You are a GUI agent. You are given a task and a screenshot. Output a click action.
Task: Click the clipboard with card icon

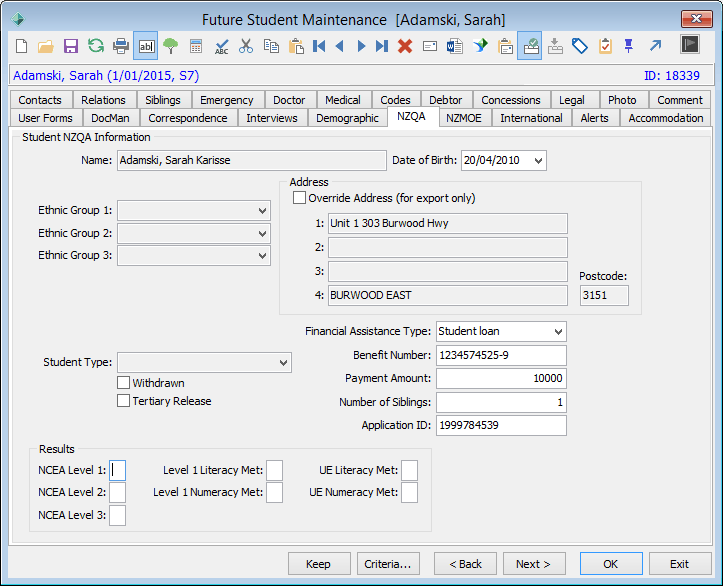coord(505,46)
